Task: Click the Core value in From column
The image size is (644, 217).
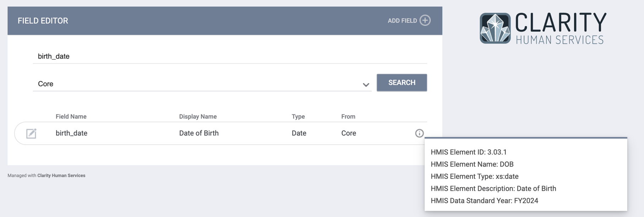Action: pyautogui.click(x=348, y=133)
